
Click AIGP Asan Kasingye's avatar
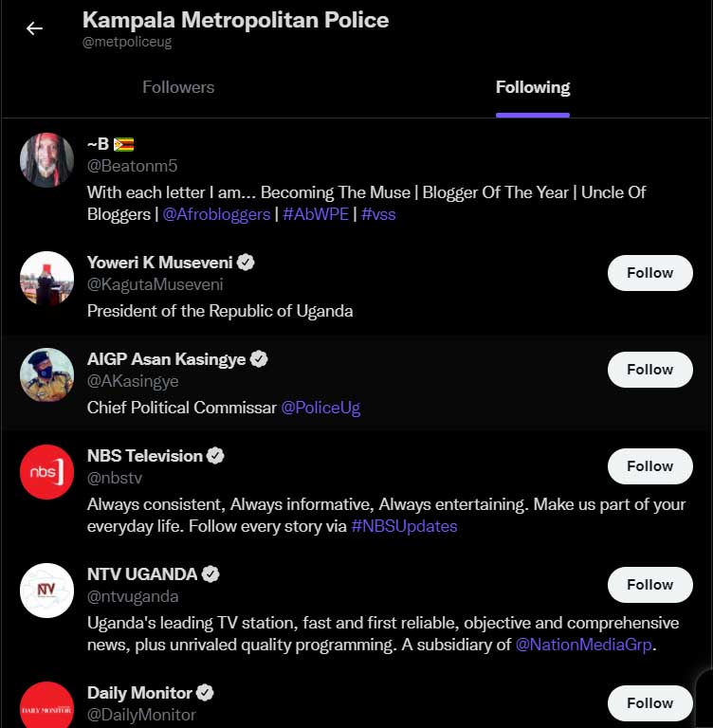46,375
